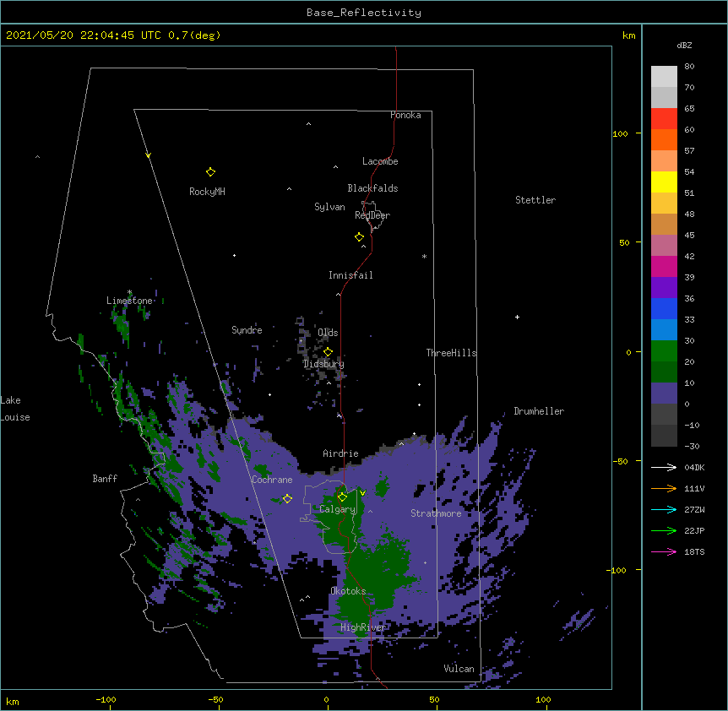Click the white 04DK arrow in legend

[x=664, y=467]
